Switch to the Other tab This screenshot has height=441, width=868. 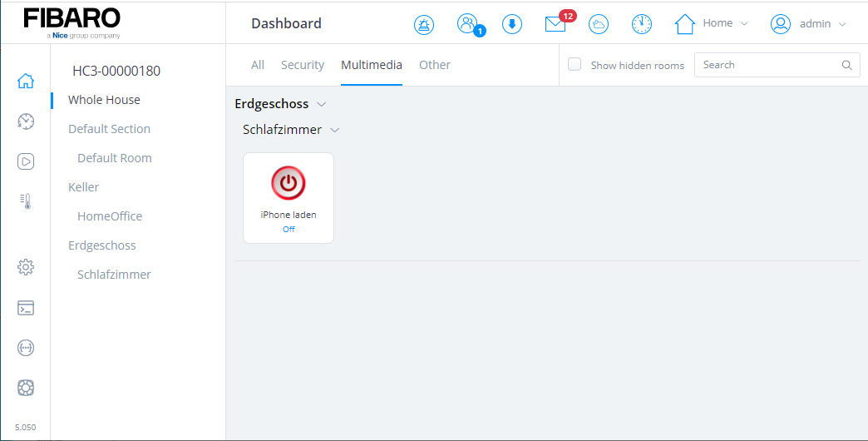click(435, 65)
